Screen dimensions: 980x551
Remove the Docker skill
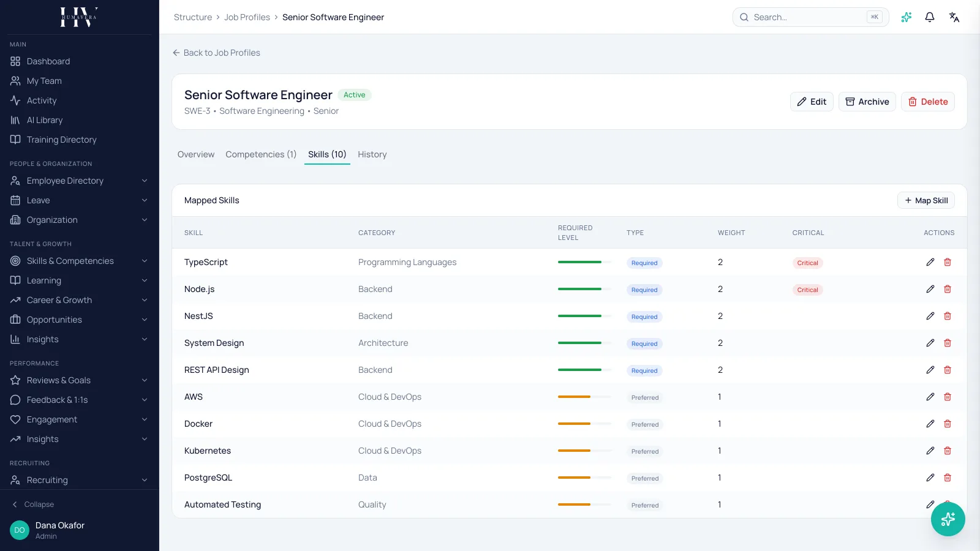pos(948,424)
